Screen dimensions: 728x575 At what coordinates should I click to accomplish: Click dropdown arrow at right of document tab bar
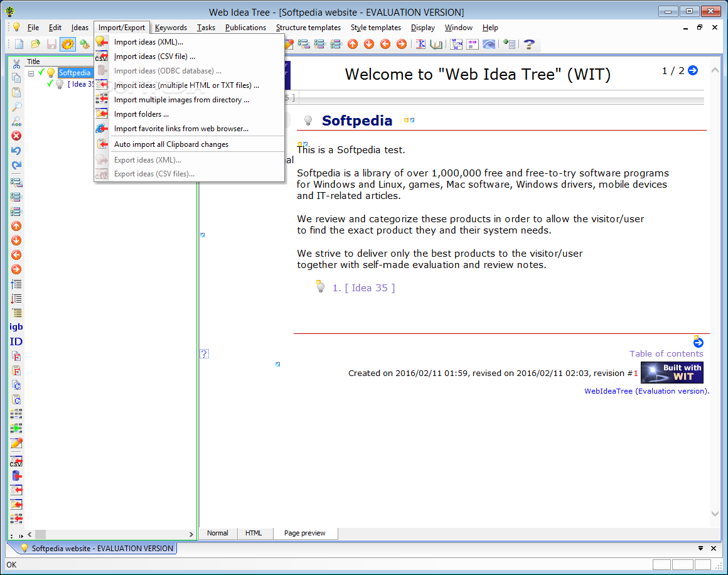[700, 549]
